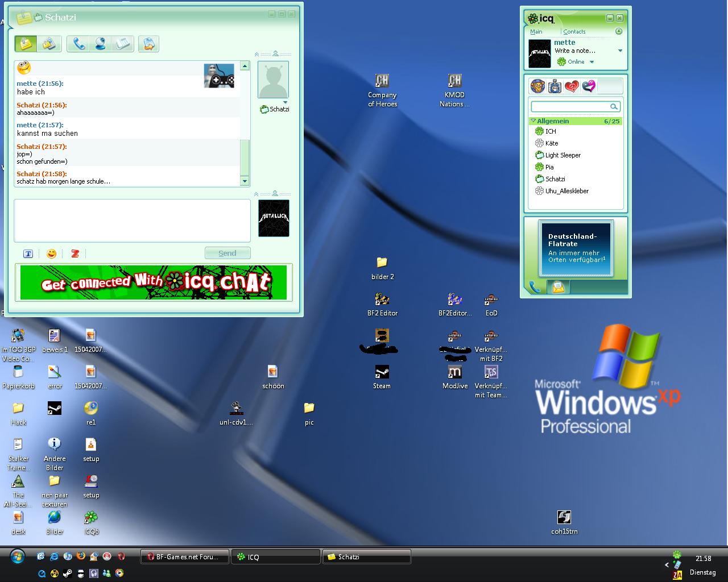Collapse the Allgemein contact group
Screen dimensions: 728x582
(x=533, y=121)
